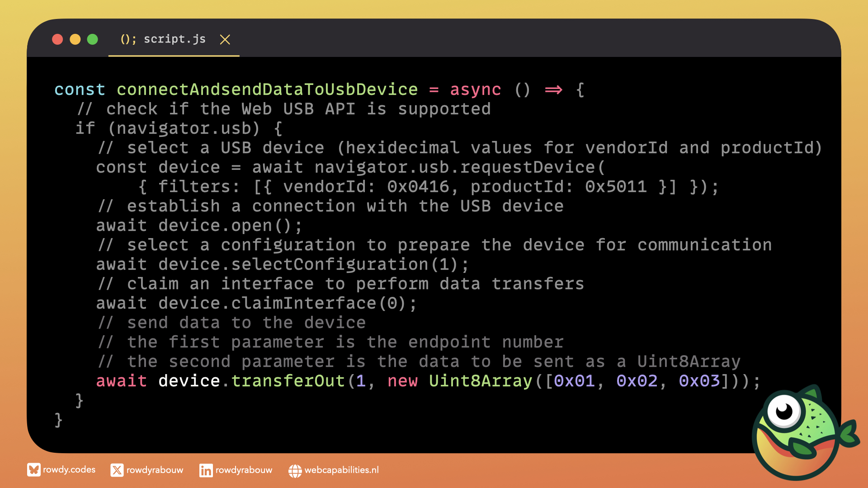Click the green maximize window dot
This screenshot has height=488, width=868.
click(x=93, y=40)
